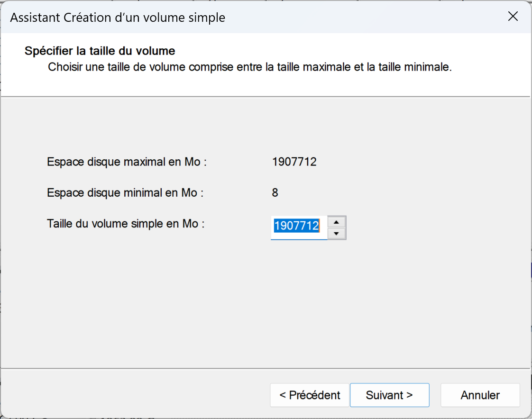Click the 'Spécifier la taille du volume' heading
Image resolution: width=532 pixels, height=419 pixels.
coord(100,51)
